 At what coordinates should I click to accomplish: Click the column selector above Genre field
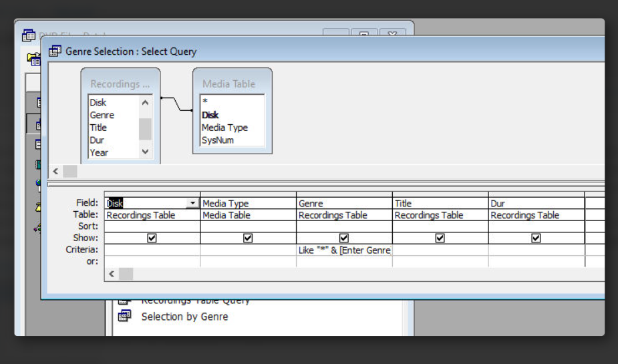click(344, 194)
